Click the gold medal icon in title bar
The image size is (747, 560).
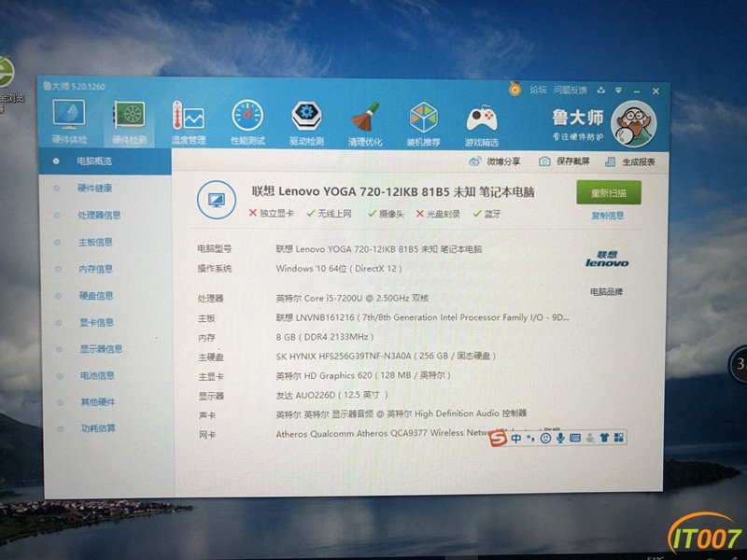point(514,89)
